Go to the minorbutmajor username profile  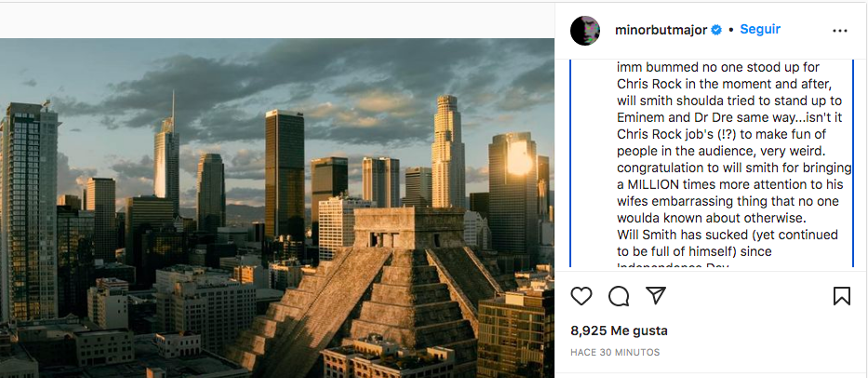[x=661, y=30]
